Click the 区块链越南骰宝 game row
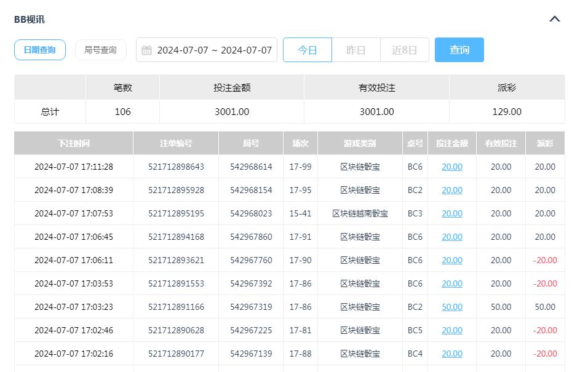Viewport: 588px width, 372px height. point(359,213)
